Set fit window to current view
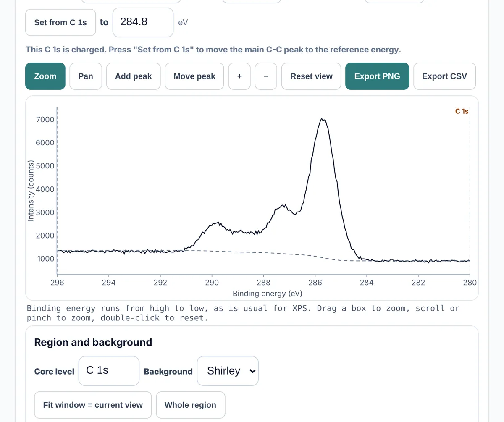Image resolution: width=504 pixels, height=422 pixels. (x=93, y=405)
